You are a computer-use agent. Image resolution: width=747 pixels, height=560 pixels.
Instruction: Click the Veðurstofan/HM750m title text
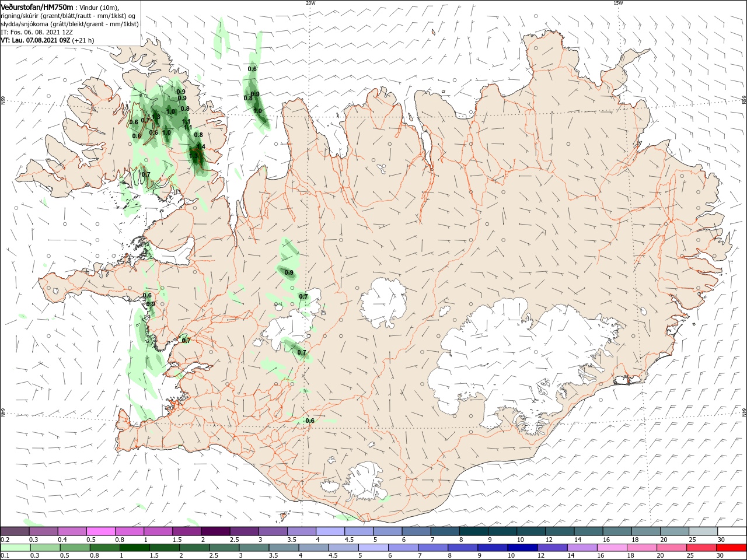point(37,6)
